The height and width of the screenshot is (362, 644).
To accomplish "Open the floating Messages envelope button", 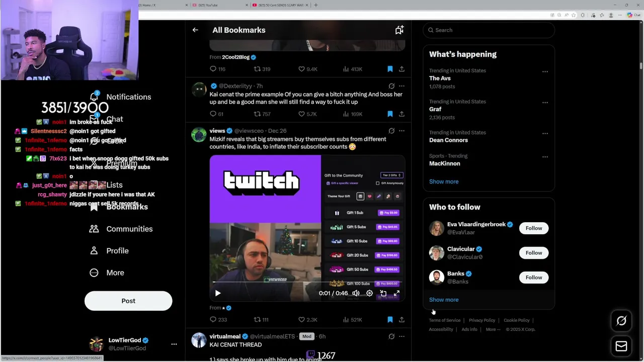I will pos(621,346).
